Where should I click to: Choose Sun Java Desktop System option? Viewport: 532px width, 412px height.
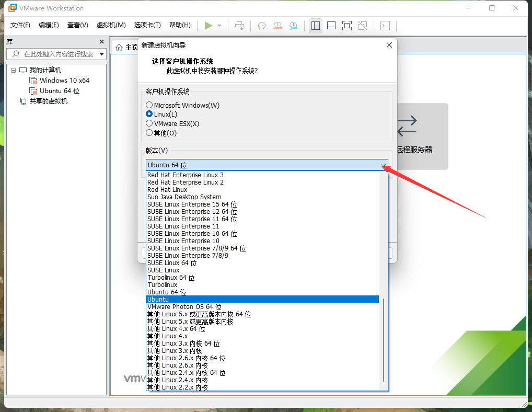pyautogui.click(x=263, y=197)
